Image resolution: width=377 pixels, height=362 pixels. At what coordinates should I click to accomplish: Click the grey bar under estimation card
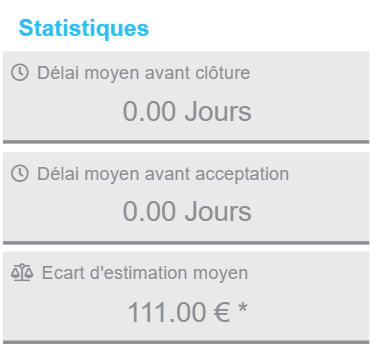point(186,342)
